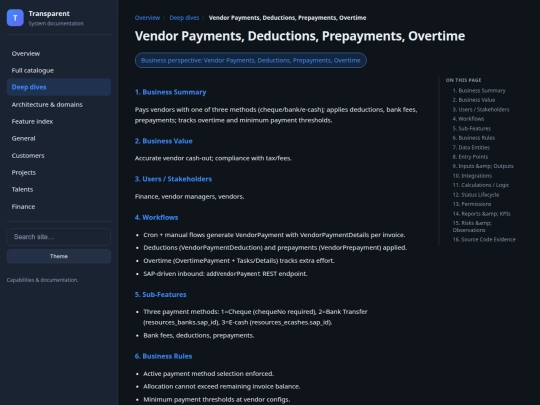Click the current page breadcrumb text
The height and width of the screenshot is (405, 540).
pyautogui.click(x=287, y=18)
